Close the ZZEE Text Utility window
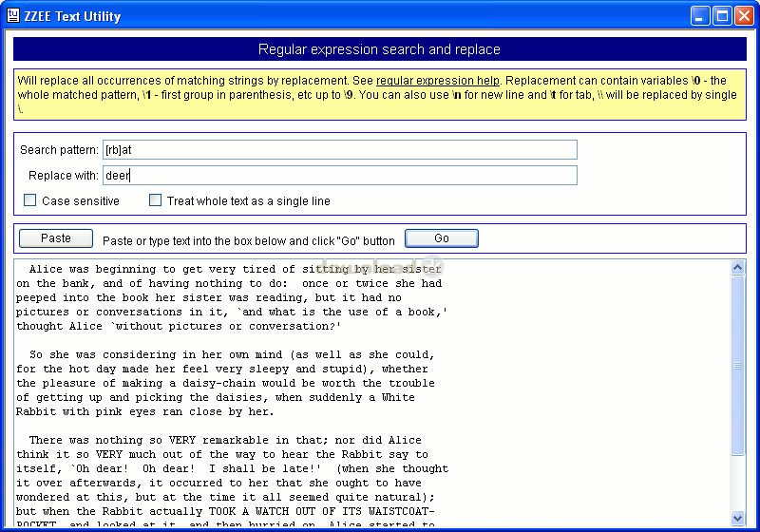The height and width of the screenshot is (532, 760). click(x=744, y=16)
